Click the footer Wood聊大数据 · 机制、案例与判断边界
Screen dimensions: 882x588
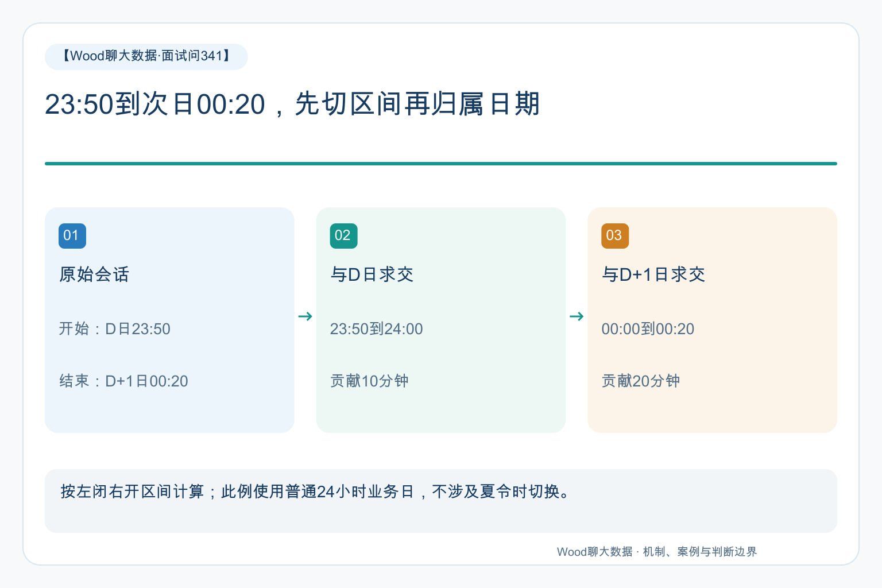[x=657, y=552]
